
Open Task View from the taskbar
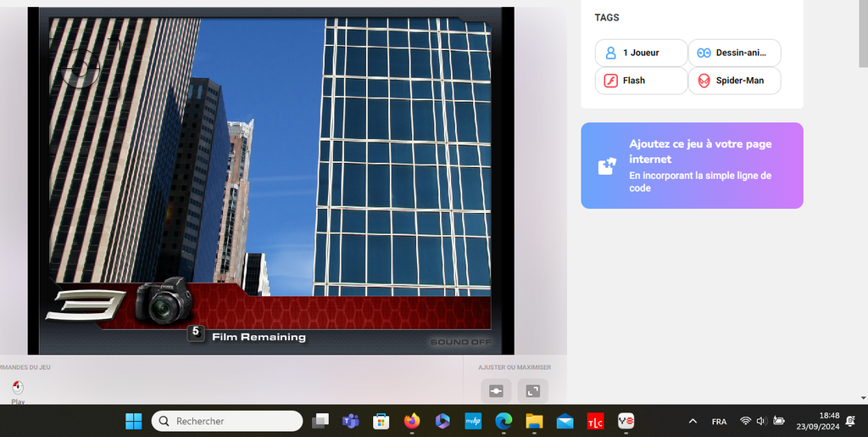(x=320, y=421)
